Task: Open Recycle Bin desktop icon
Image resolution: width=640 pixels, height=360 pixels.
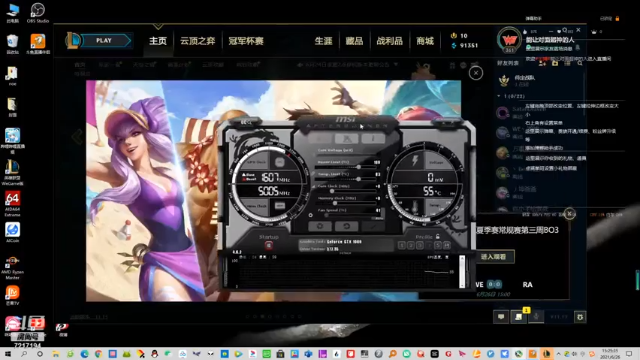Action: tap(12, 44)
